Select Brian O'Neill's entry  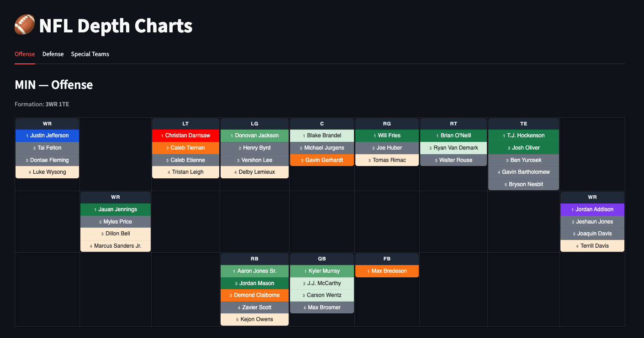(x=454, y=135)
